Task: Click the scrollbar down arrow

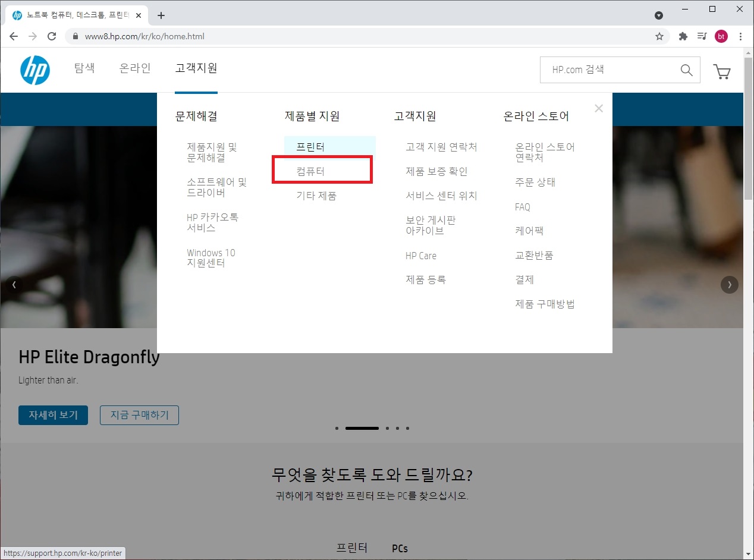Action: (x=749, y=555)
